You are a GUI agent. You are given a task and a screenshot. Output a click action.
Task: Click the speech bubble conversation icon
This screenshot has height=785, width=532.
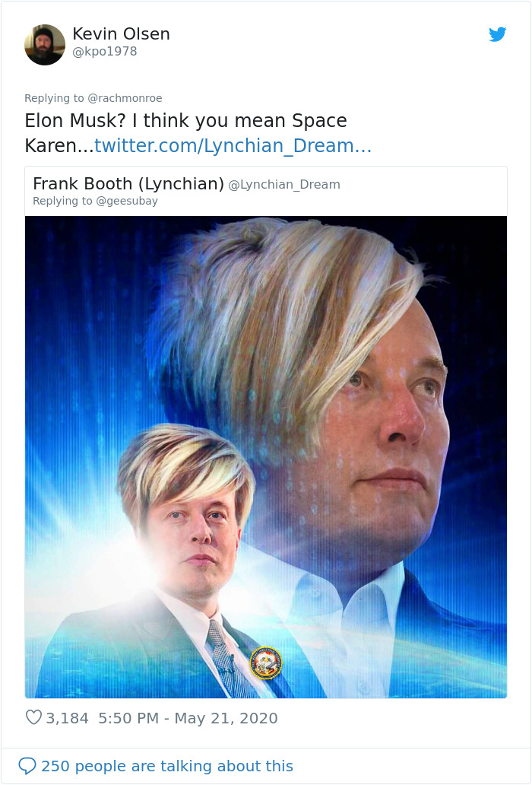tap(27, 765)
